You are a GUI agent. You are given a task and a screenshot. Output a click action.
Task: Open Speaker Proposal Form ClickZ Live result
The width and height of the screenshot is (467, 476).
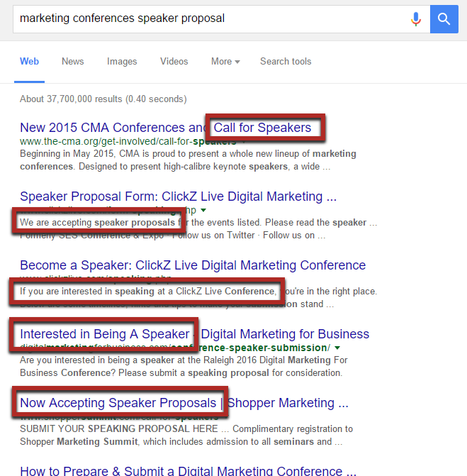[179, 197]
